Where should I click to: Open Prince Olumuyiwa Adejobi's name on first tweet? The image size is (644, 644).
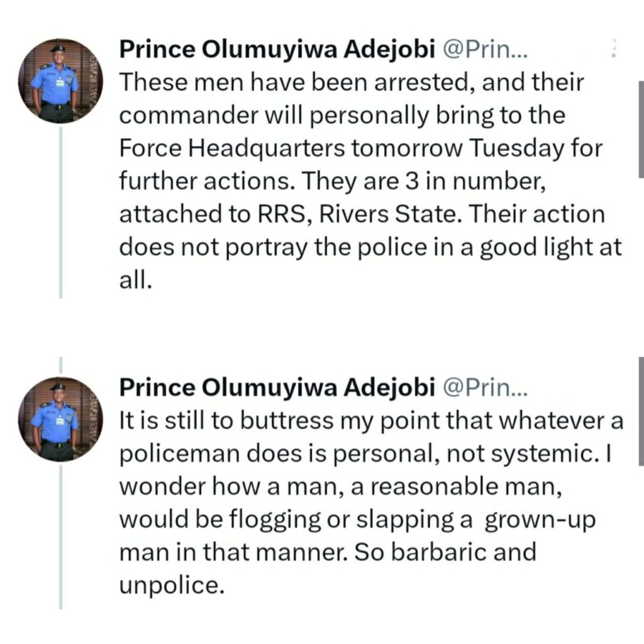pos(277,49)
